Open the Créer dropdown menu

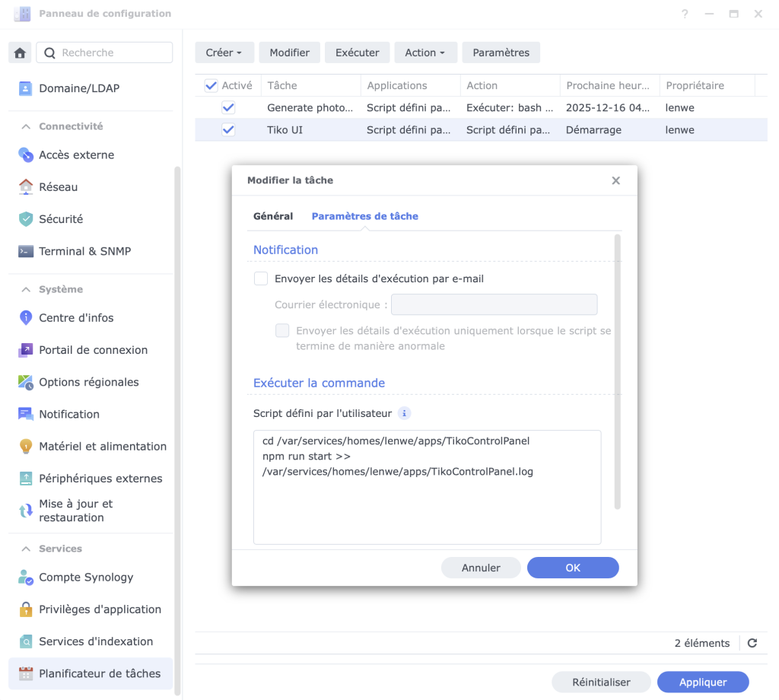pyautogui.click(x=224, y=52)
